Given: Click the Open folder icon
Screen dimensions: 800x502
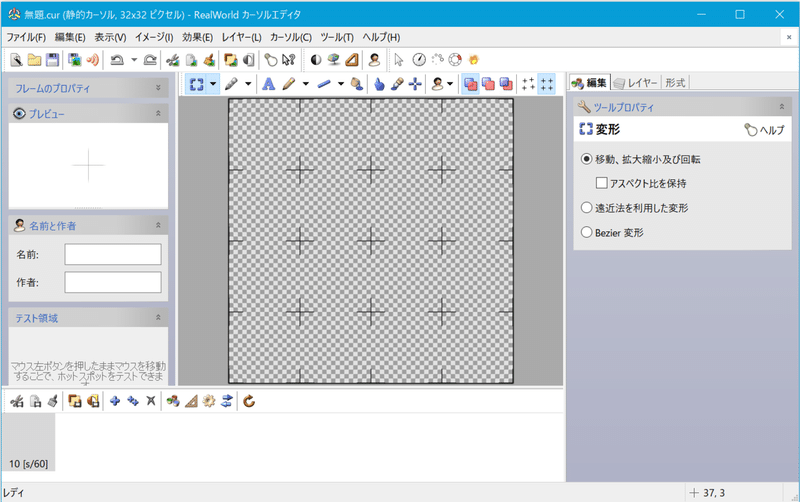Looking at the screenshot, I should click(34, 60).
